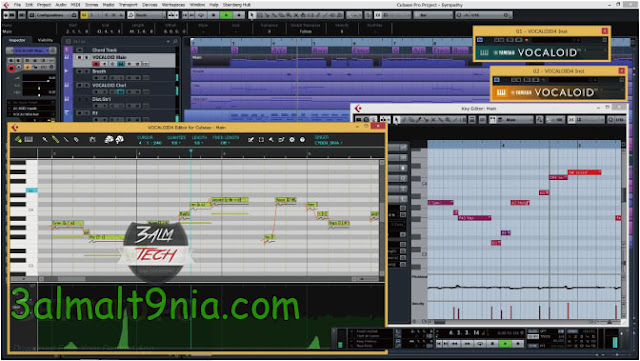
Task: Click highest red note in Key Editor
Action: [584, 172]
